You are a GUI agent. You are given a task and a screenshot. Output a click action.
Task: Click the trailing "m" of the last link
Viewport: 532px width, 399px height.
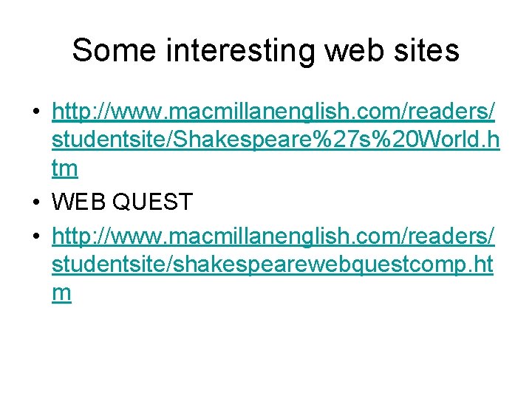pyautogui.click(x=61, y=292)
